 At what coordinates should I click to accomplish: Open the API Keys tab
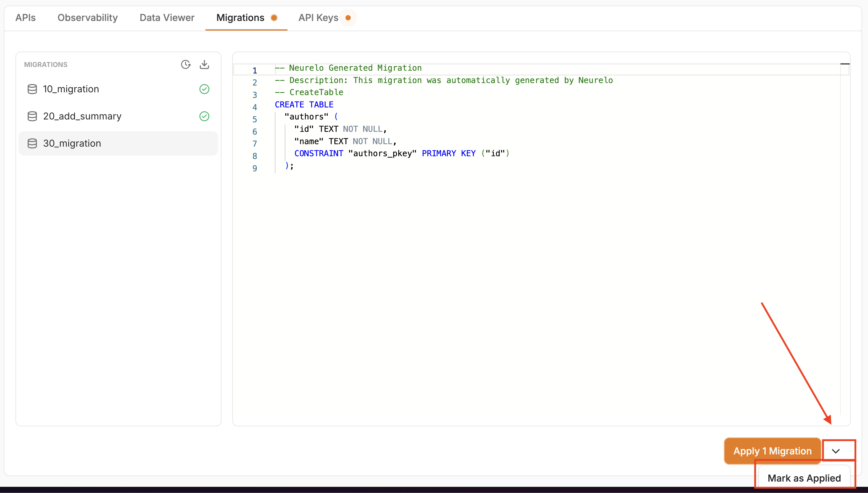pyautogui.click(x=318, y=18)
